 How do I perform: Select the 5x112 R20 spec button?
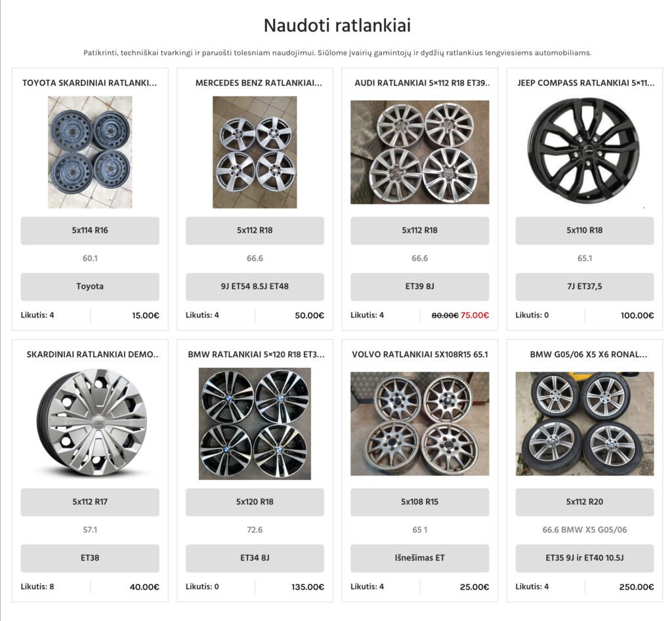[x=584, y=502]
